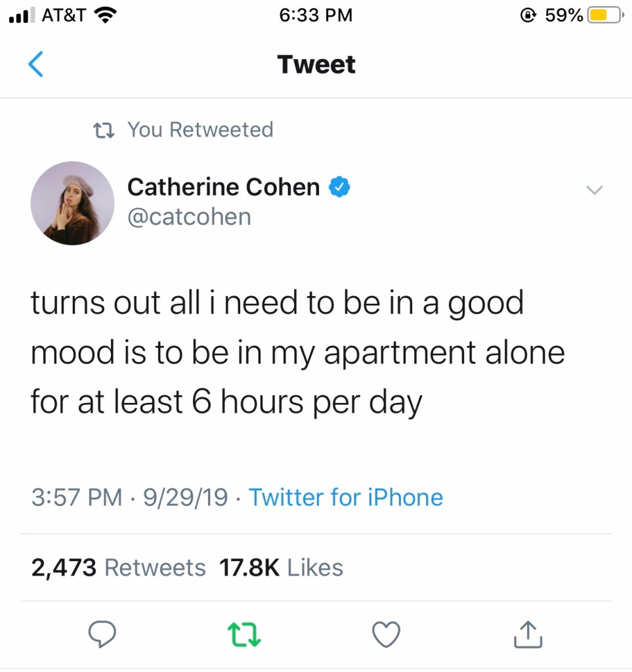Tap the small retweet icon above the tweet
632x672 pixels.
tap(104, 130)
